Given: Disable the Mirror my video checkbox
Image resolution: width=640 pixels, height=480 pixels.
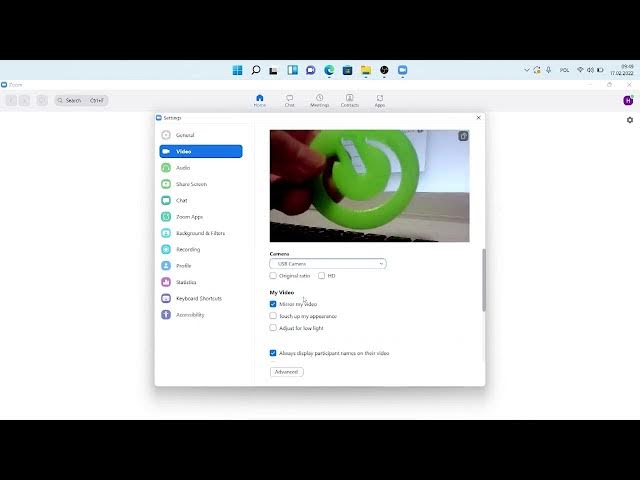Looking at the screenshot, I should coord(273,304).
